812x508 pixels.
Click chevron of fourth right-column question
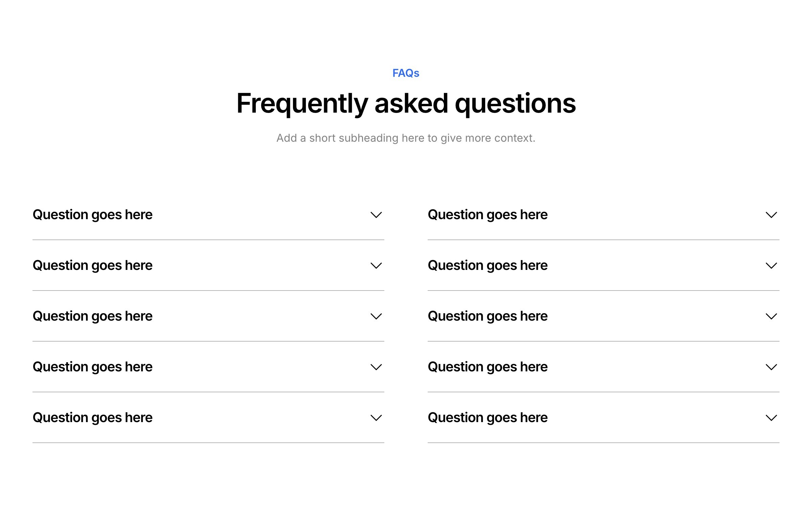pos(771,367)
